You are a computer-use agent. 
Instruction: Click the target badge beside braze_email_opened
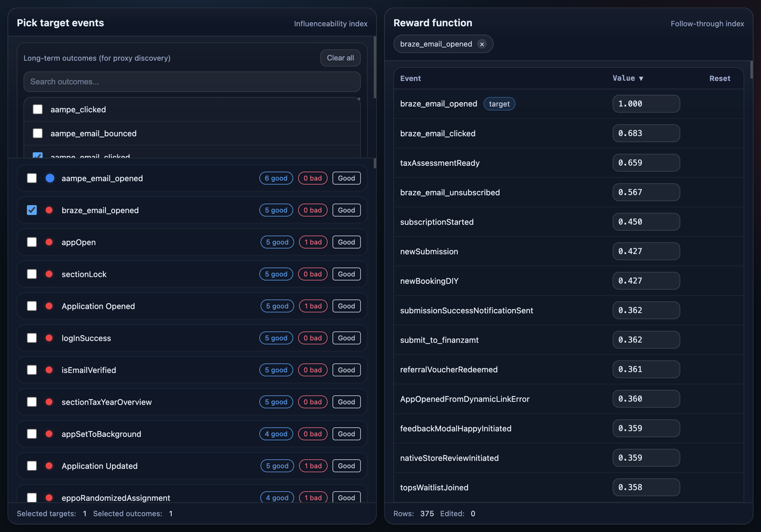point(499,104)
